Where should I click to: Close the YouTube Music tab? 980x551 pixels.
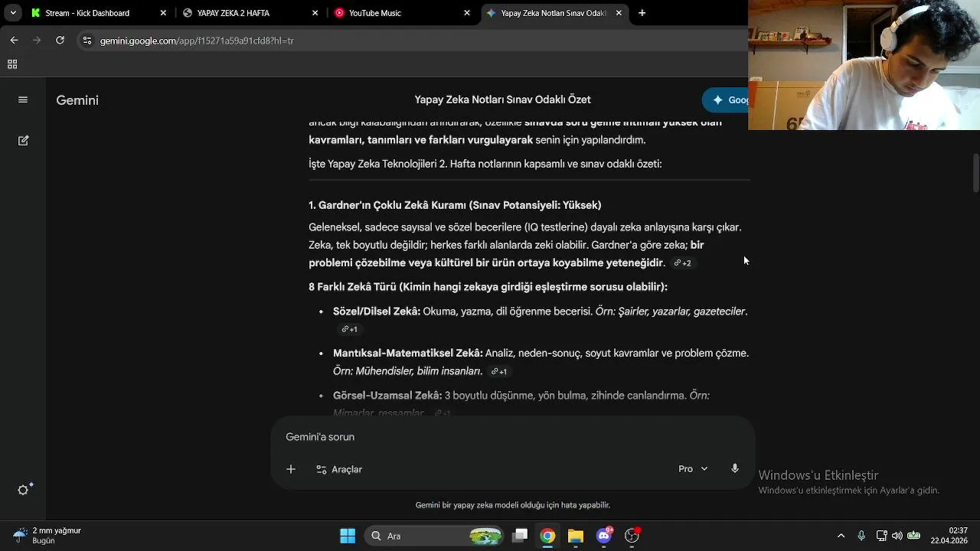pyautogui.click(x=467, y=13)
